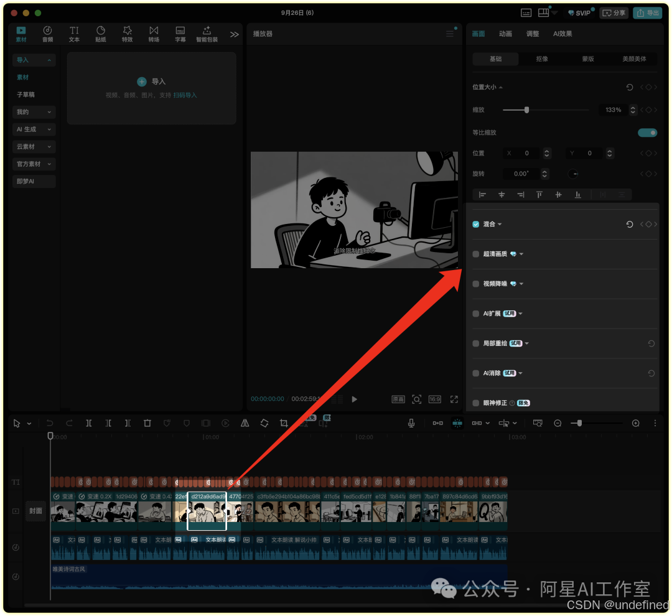Zoom out the timeline with minus icon
672x616 pixels.
click(x=558, y=423)
